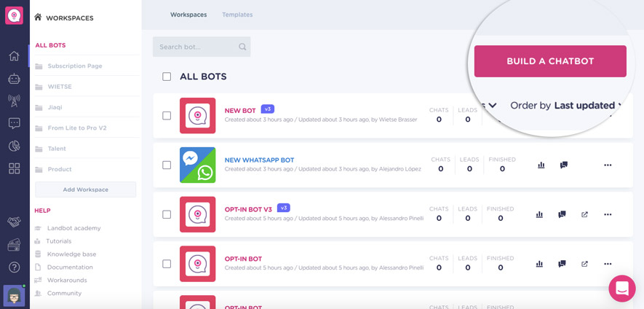The image size is (644, 309).
Task: Open the home icon in left rail
Action: 15,56
